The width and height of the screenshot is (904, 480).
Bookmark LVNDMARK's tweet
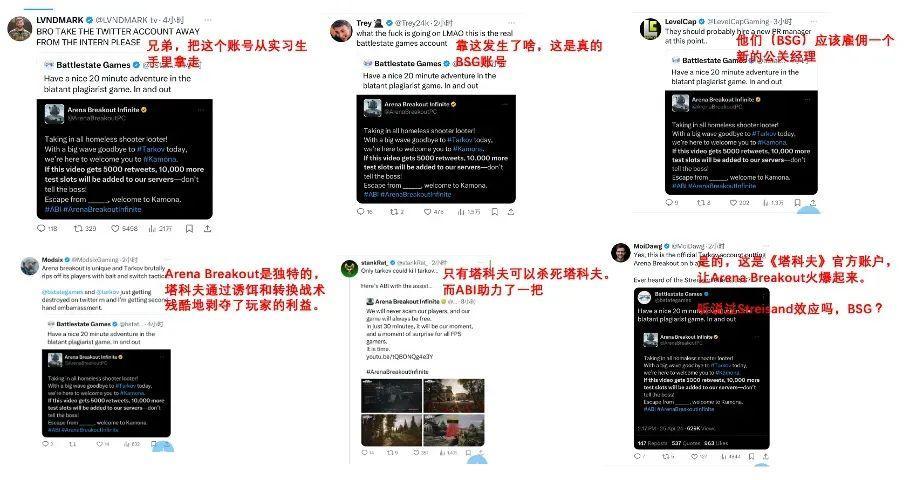click(x=189, y=229)
